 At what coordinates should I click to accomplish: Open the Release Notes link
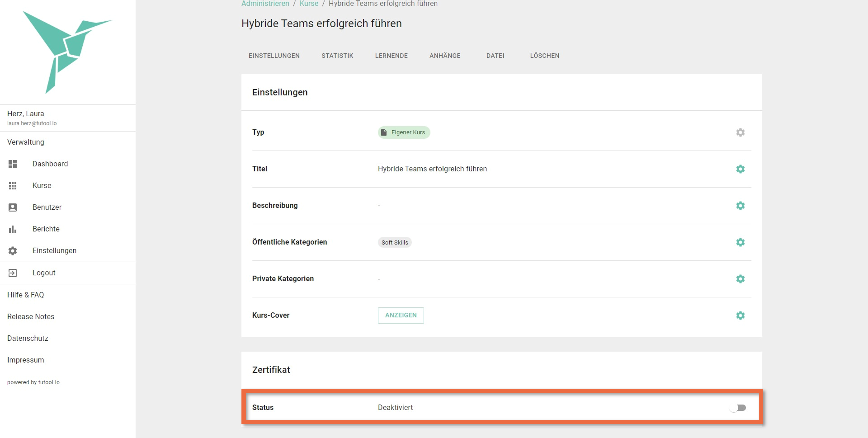tap(31, 316)
